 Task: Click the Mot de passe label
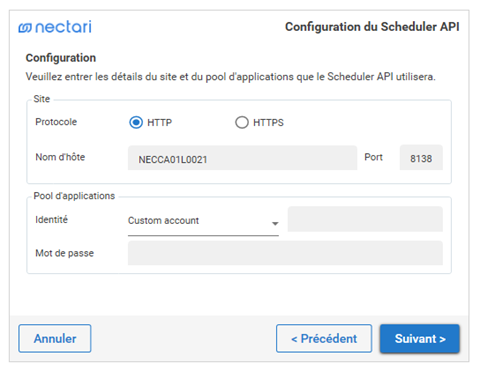[64, 253]
